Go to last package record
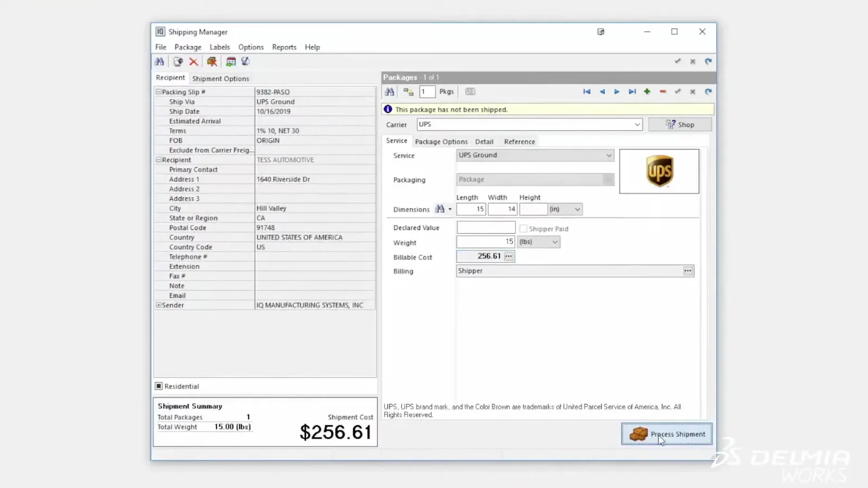 tap(632, 92)
